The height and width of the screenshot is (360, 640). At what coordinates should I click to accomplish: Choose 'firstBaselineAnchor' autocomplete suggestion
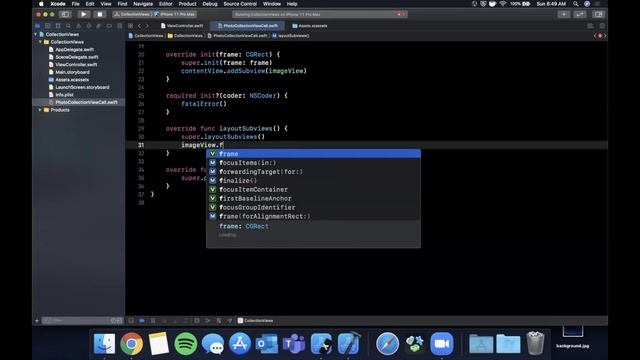313,198
